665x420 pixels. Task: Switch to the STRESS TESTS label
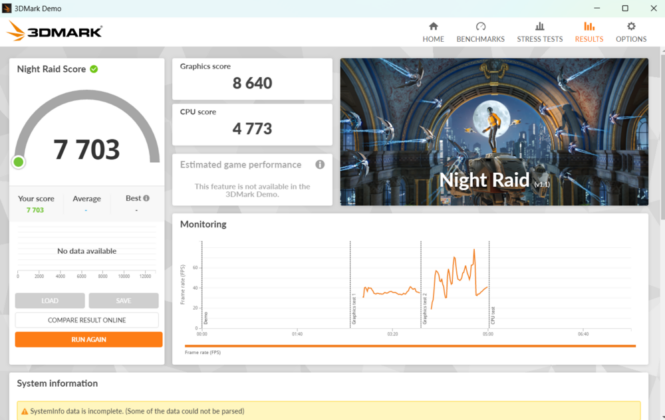tap(539, 39)
